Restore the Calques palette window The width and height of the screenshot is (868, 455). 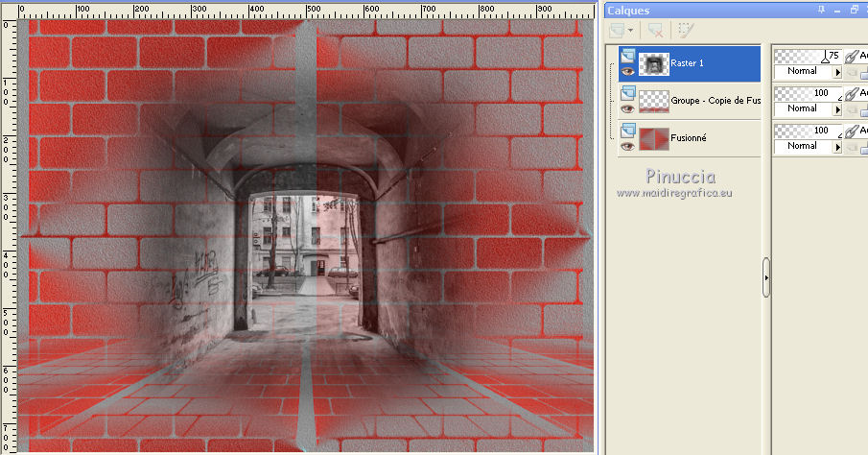click(x=855, y=10)
